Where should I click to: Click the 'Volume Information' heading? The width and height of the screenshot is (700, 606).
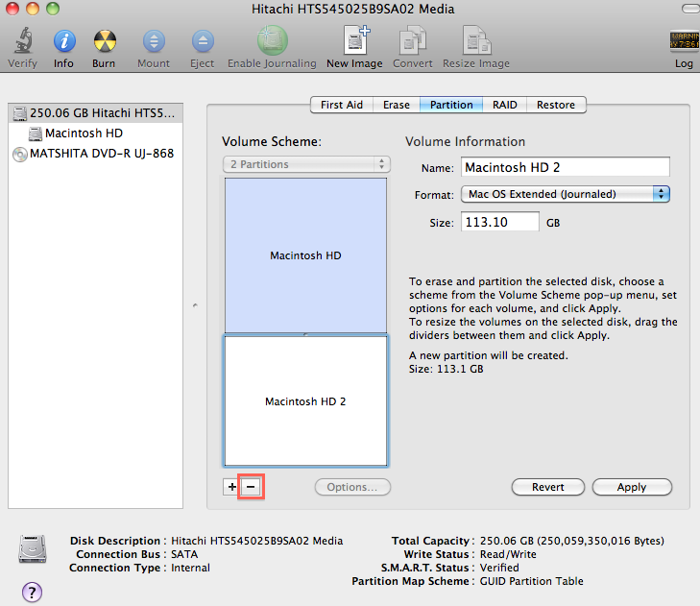tap(465, 141)
